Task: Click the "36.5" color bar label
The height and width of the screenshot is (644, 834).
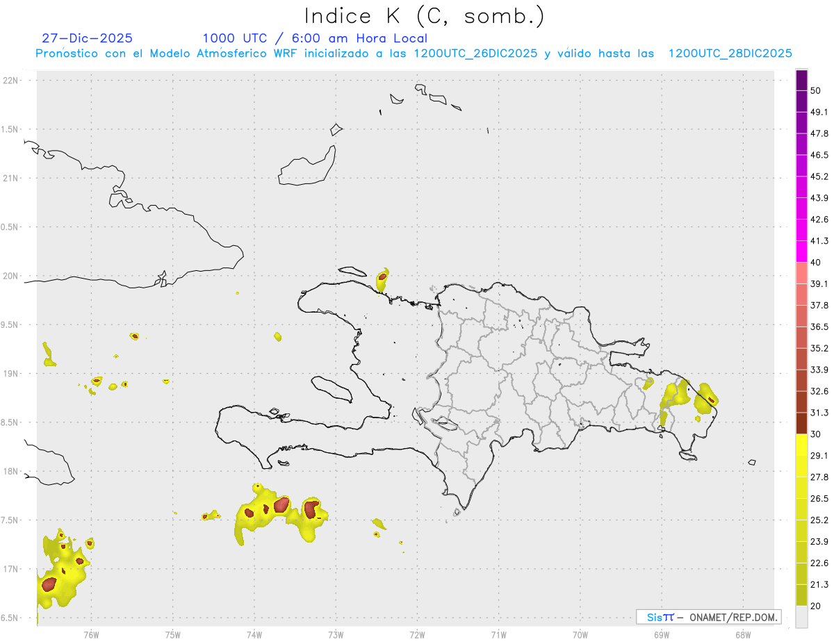Action: coord(819,327)
